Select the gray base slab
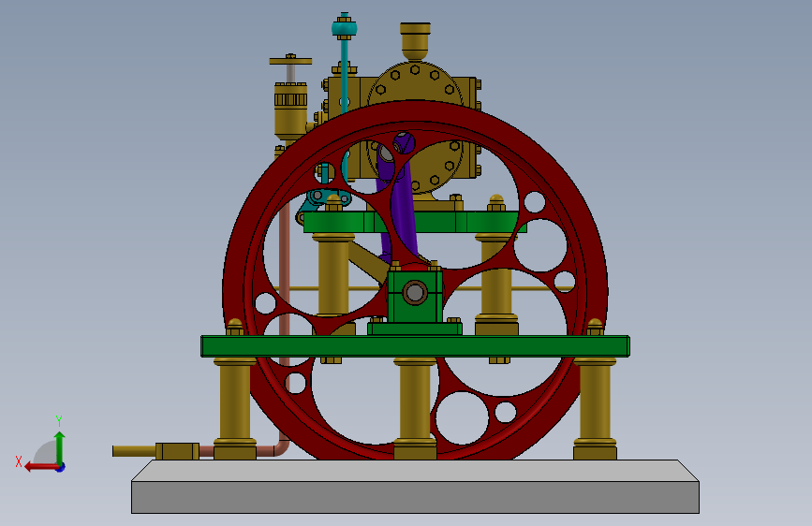 415,487
